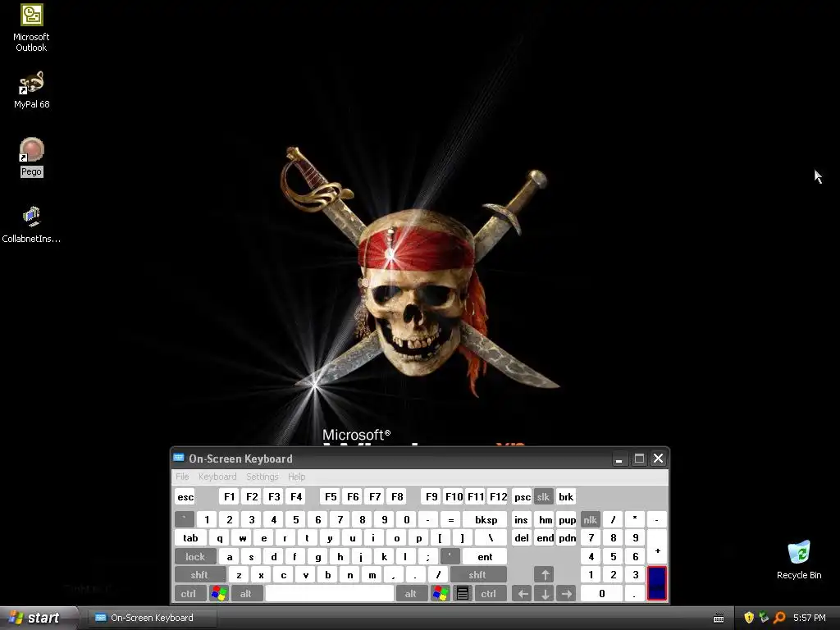
Task: Click the down arrow key
Action: [545, 594]
